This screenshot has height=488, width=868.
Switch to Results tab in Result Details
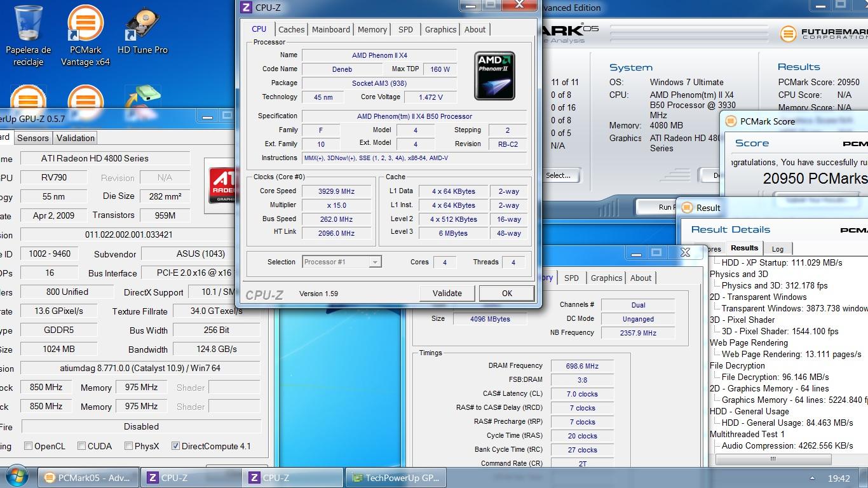pyautogui.click(x=744, y=248)
